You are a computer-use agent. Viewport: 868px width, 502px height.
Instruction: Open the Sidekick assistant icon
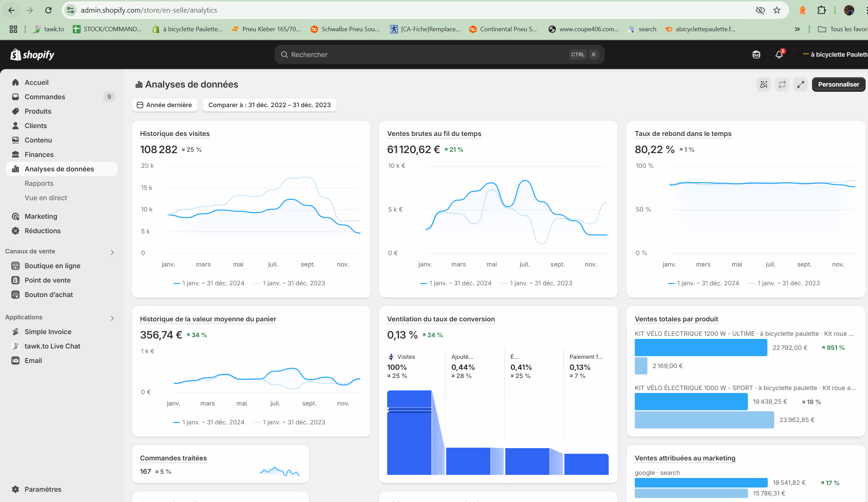pyautogui.click(x=756, y=55)
